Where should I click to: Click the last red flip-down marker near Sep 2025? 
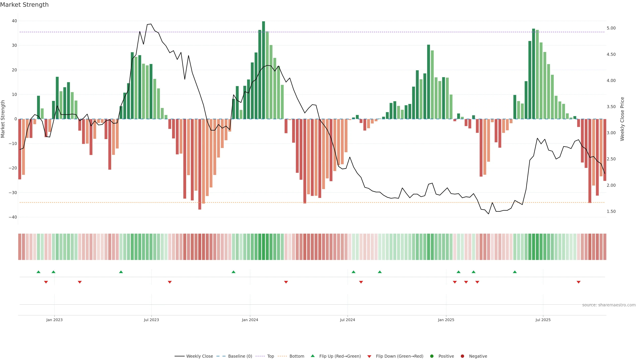(x=578, y=282)
